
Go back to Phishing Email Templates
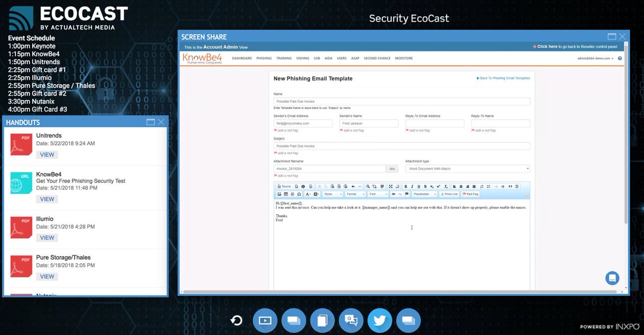click(503, 78)
